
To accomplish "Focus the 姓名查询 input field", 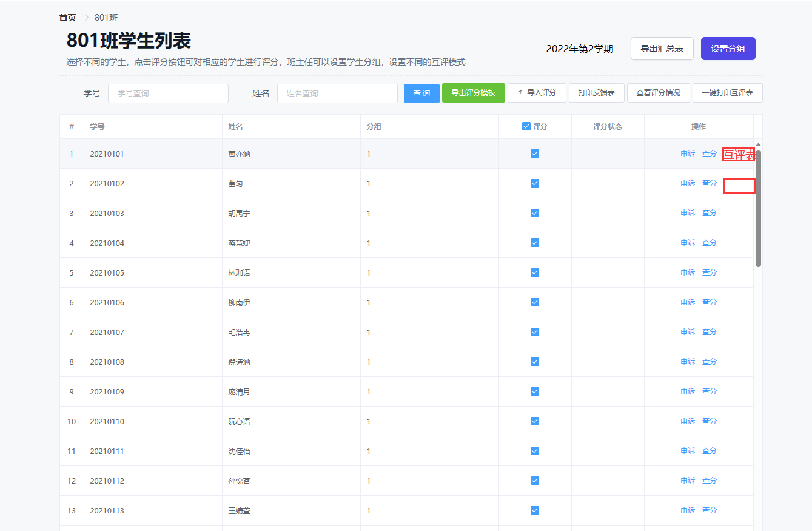I will coord(337,93).
